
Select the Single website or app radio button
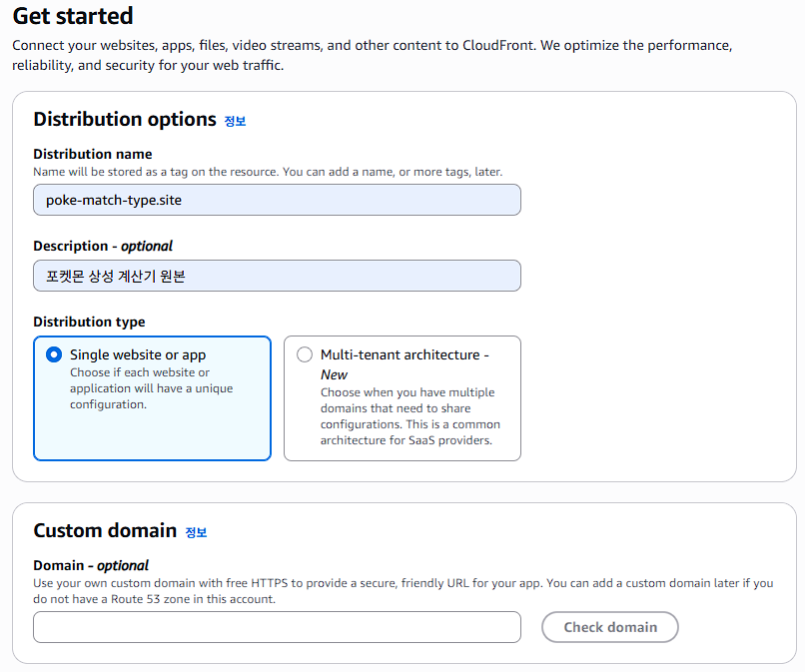pyautogui.click(x=54, y=354)
